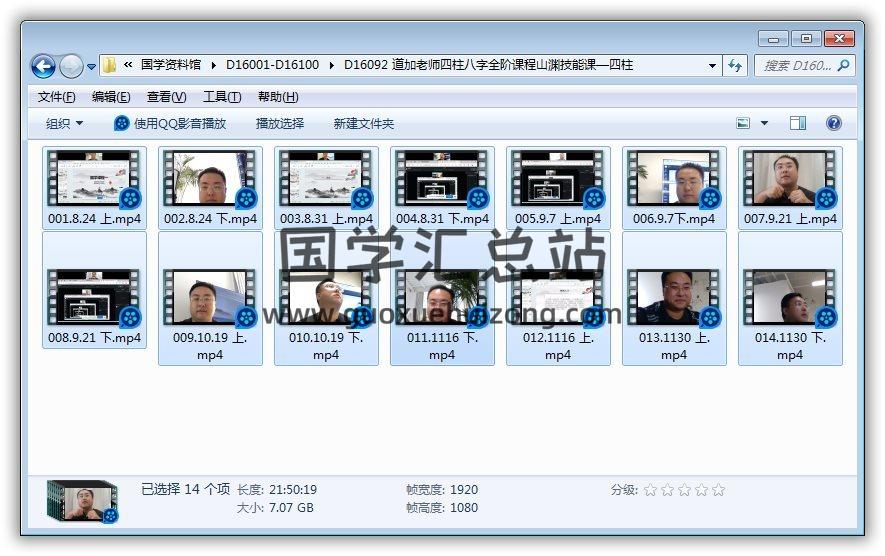Click 使用QQ影音播放 button
The image size is (885, 556).
tap(170, 124)
